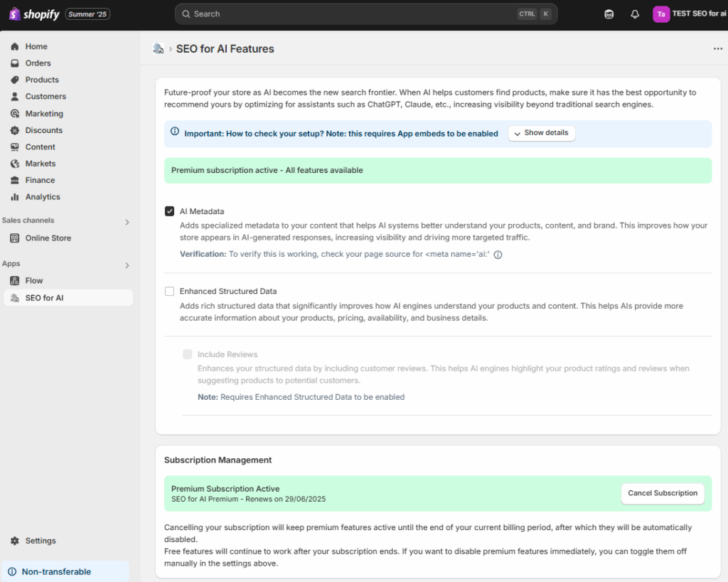Viewport: 728px width, 582px height.
Task: Click the Premium subscription active banner
Action: coord(438,171)
